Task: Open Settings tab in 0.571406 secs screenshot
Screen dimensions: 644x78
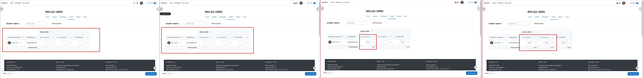Action: (55, 17)
